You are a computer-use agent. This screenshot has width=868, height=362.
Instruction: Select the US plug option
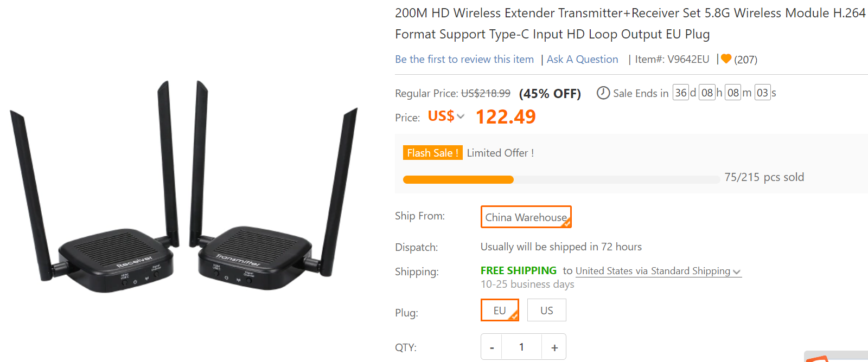pos(547,310)
